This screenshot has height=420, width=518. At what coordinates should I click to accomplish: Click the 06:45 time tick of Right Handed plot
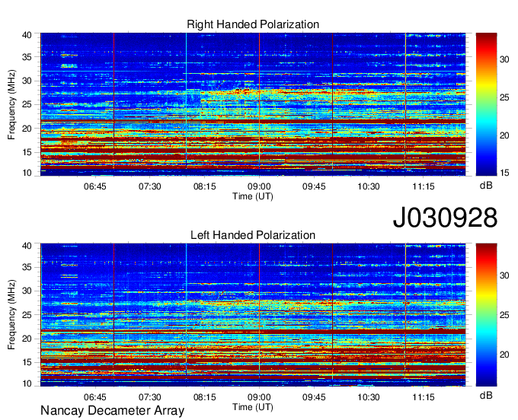(94, 186)
